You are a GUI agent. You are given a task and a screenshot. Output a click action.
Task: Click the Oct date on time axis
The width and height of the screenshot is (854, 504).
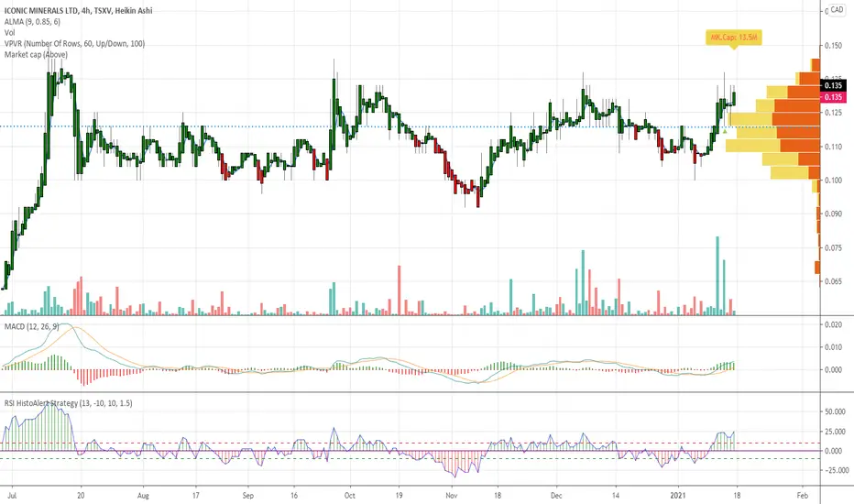[350, 495]
